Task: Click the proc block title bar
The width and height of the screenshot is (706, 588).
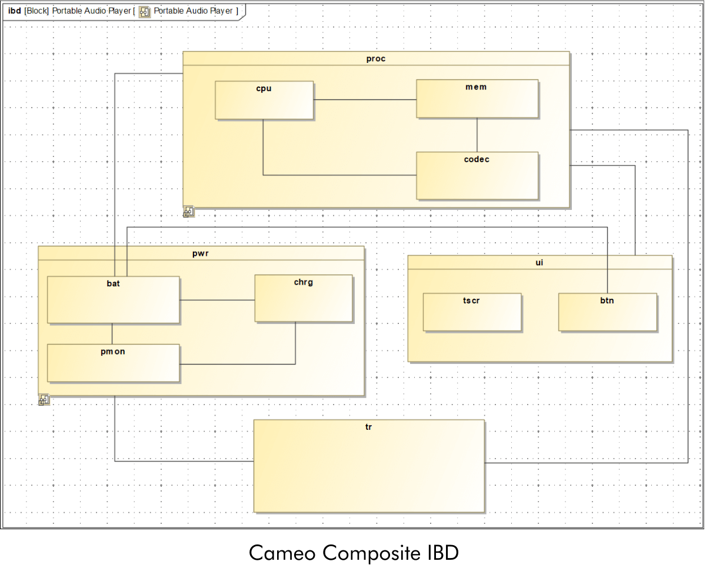Action: [x=376, y=58]
